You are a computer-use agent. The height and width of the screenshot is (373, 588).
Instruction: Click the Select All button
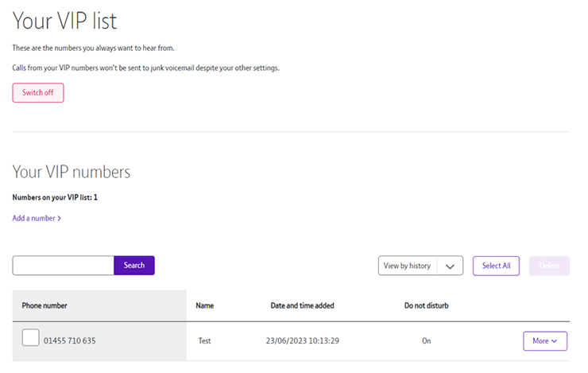pos(496,266)
